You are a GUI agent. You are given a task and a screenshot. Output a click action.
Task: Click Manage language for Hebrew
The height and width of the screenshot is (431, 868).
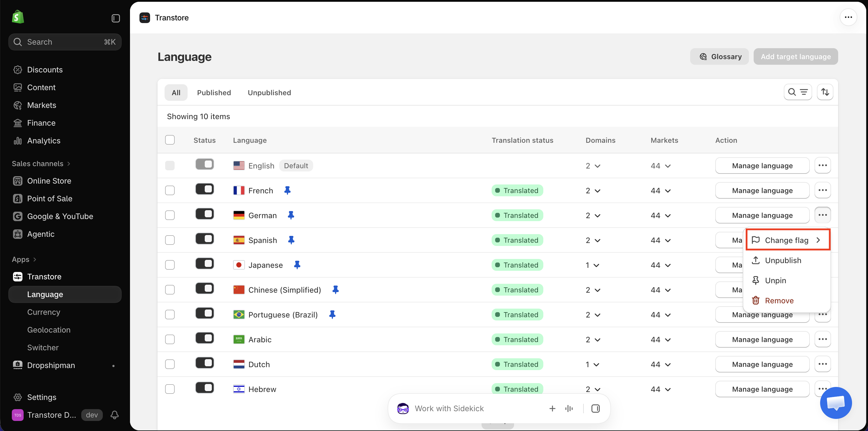tap(762, 389)
